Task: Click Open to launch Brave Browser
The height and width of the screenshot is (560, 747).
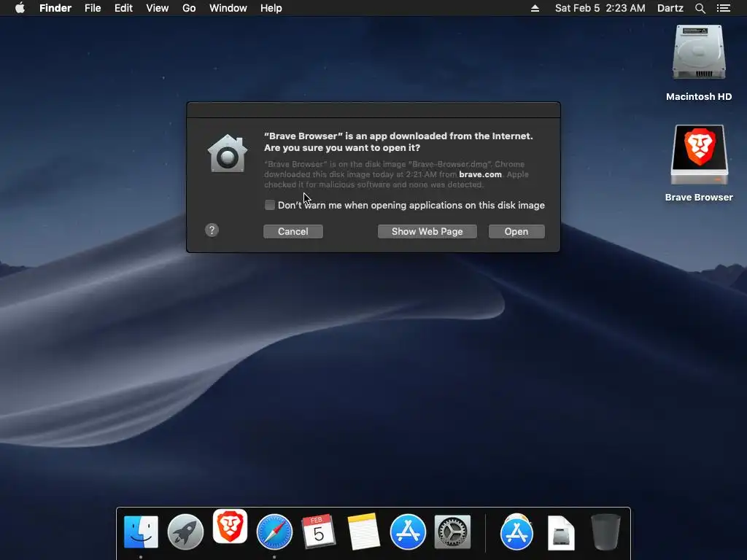Action: pos(516,231)
